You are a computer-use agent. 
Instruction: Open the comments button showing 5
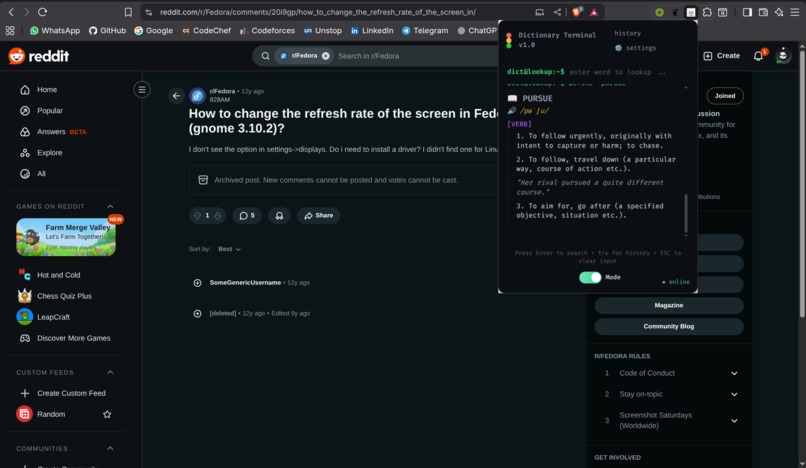click(x=247, y=215)
